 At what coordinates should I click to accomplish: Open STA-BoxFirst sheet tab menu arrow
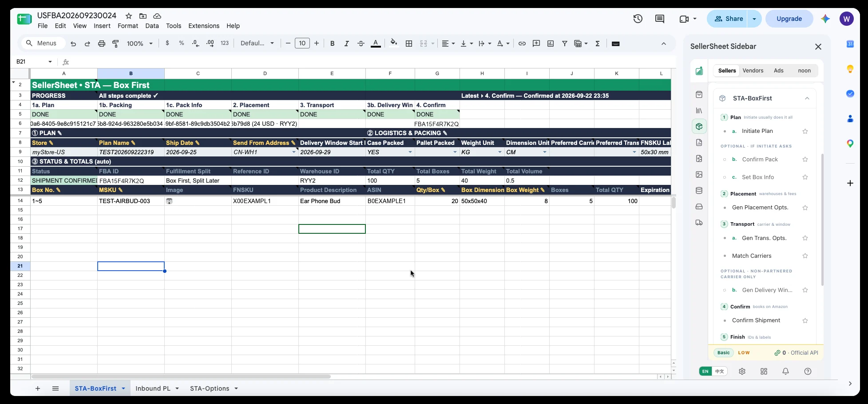click(x=123, y=388)
